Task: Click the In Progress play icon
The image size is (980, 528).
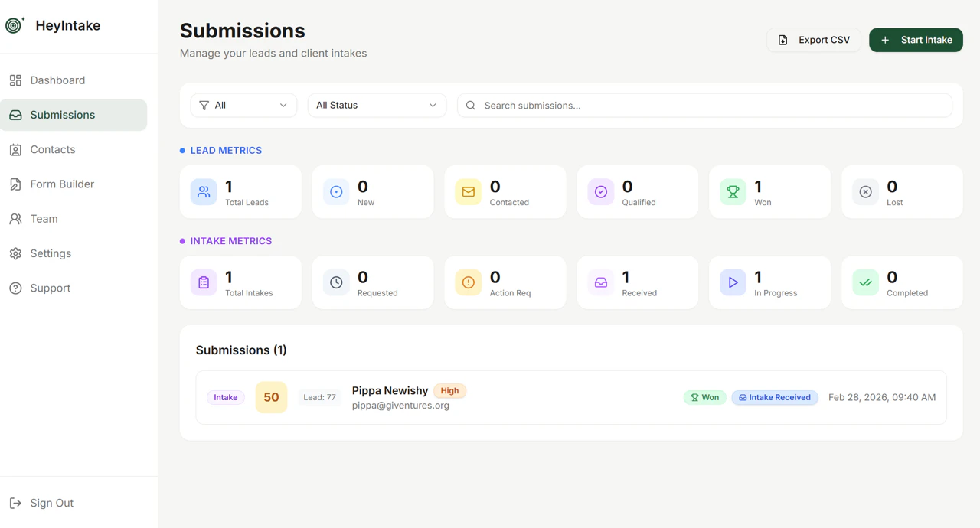Action: (733, 282)
